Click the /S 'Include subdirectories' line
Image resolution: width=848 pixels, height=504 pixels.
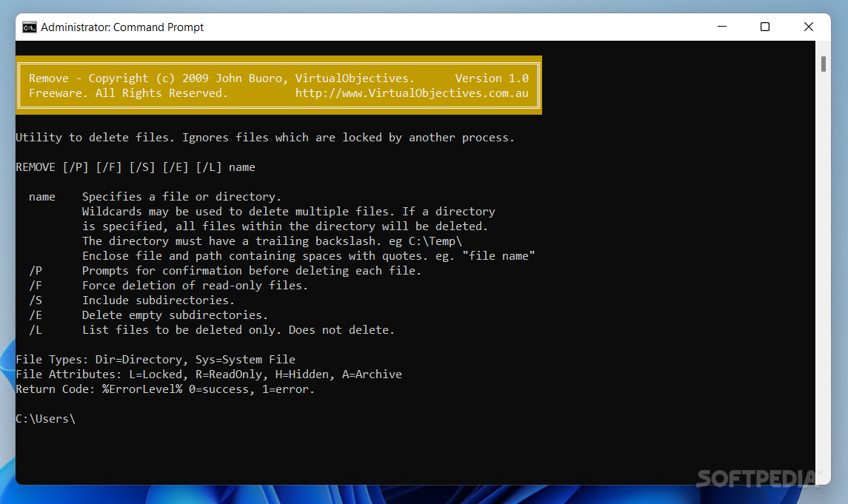132,300
